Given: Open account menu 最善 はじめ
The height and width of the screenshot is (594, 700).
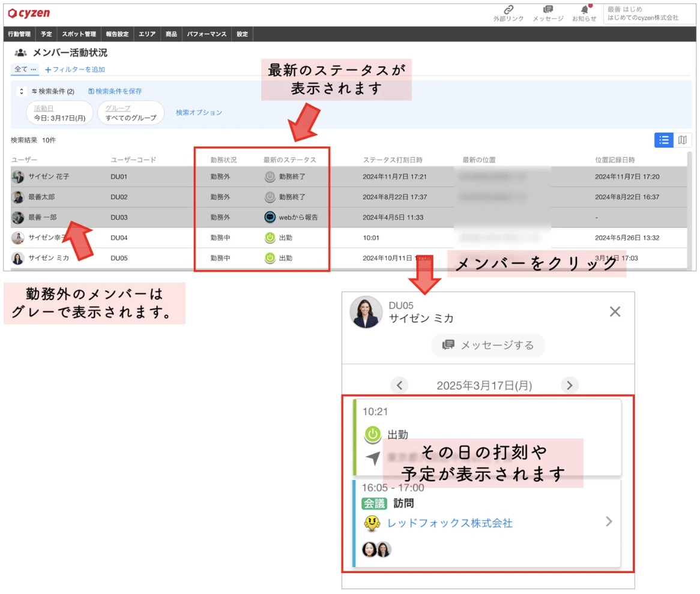Looking at the screenshot, I should pos(650,13).
